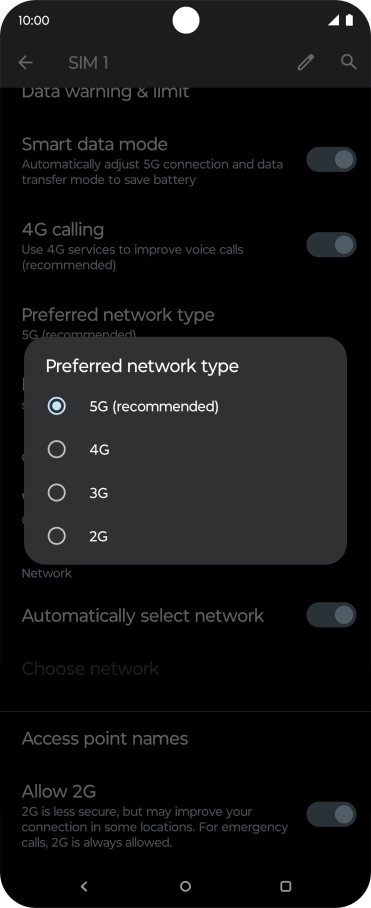
Task: Toggle the Smart data mode switch
Action: 331,159
